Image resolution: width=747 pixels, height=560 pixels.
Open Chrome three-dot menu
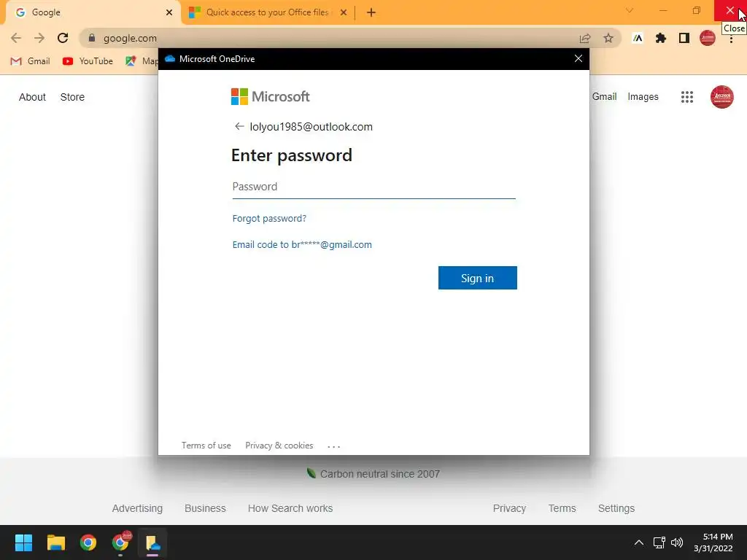click(731, 39)
